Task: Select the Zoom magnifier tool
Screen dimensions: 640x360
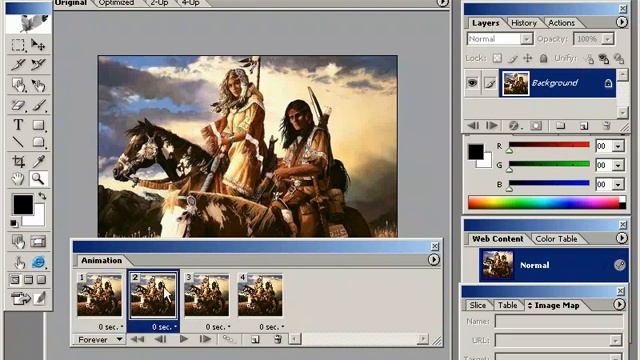Action: coord(38,179)
